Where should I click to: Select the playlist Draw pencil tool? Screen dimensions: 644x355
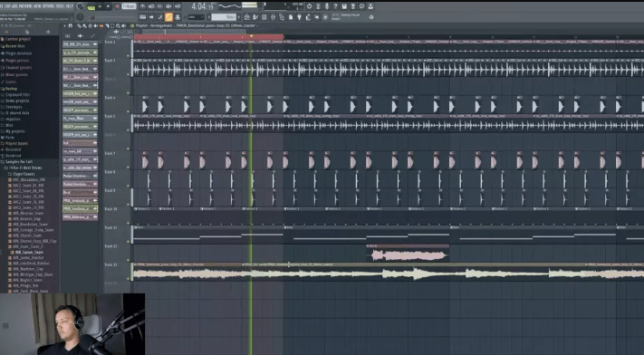(80, 25)
